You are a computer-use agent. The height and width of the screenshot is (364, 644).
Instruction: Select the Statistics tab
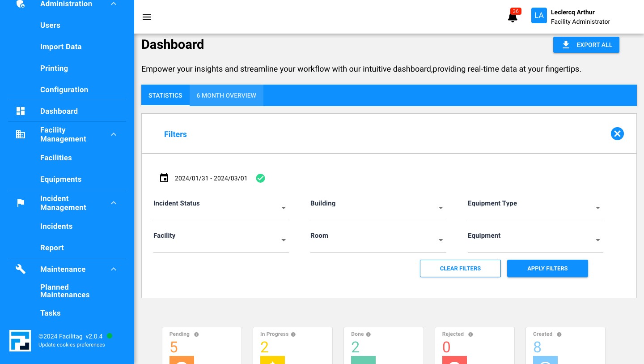tap(165, 95)
